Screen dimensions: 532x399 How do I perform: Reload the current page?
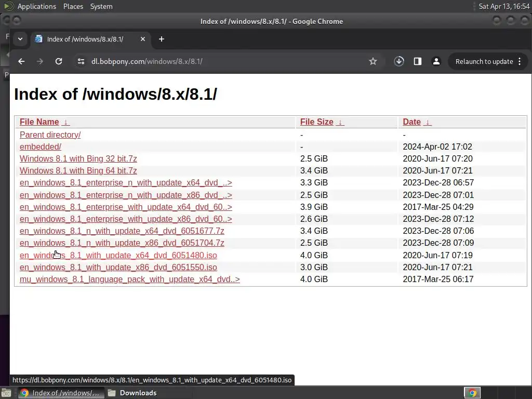[59, 61]
